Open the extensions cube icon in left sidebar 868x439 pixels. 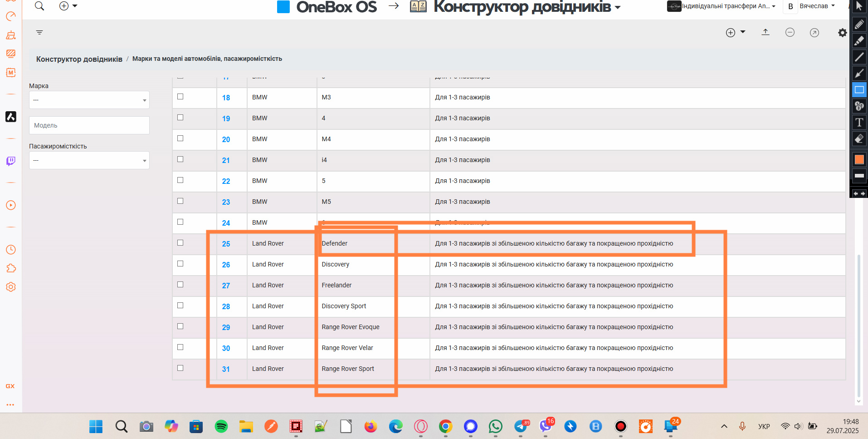click(11, 268)
